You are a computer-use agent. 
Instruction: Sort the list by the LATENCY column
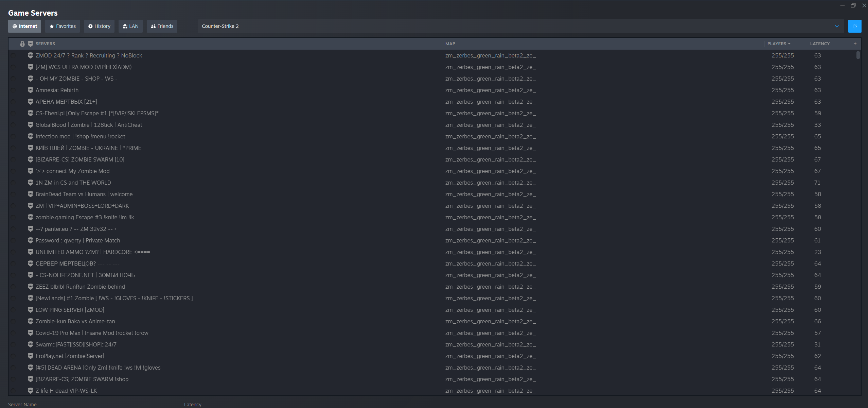[x=819, y=44]
